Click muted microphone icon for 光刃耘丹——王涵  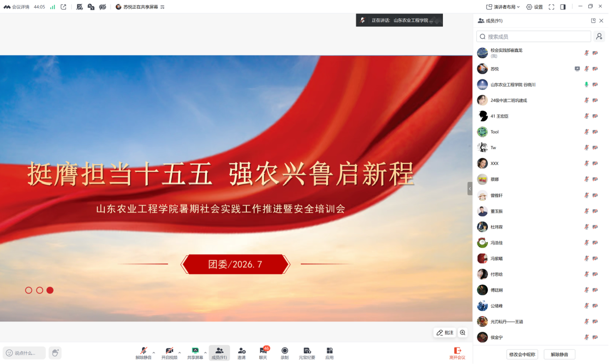point(587,322)
